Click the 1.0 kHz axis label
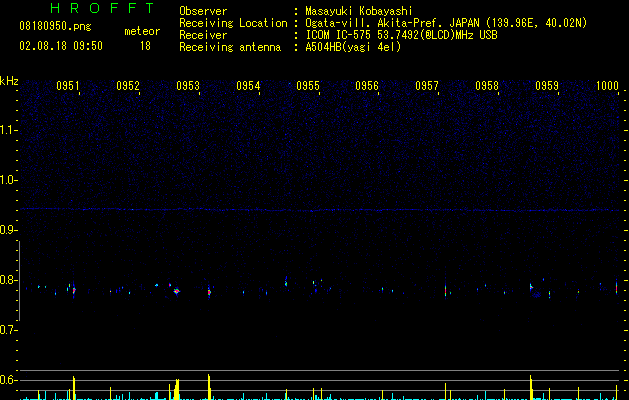The image size is (629, 400). tap(7, 180)
